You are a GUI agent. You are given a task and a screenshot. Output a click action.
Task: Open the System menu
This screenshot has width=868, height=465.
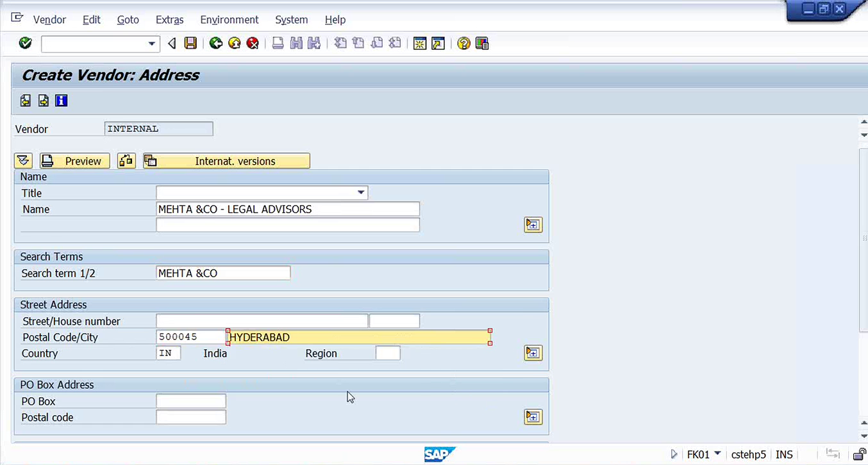(292, 20)
